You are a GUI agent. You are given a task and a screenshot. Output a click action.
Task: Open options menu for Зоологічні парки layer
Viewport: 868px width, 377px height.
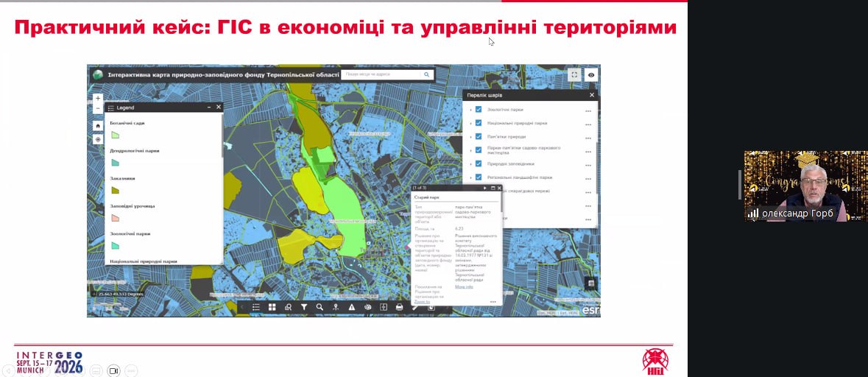point(588,110)
